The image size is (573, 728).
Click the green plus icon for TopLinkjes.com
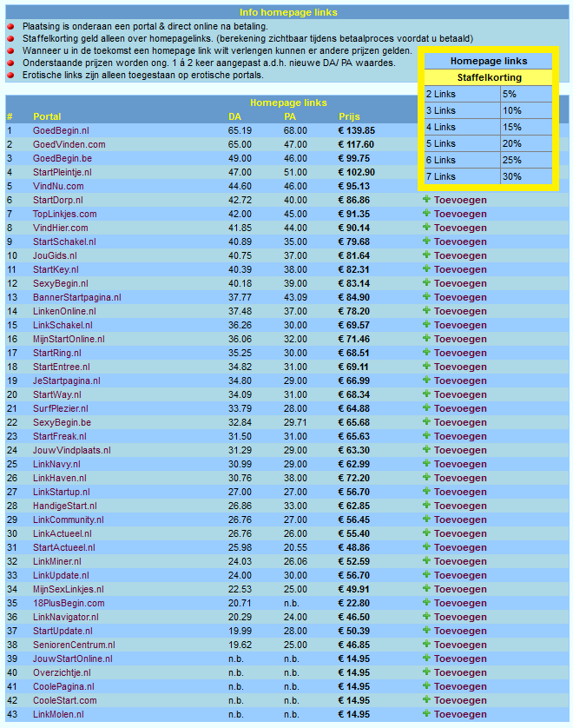[426, 213]
